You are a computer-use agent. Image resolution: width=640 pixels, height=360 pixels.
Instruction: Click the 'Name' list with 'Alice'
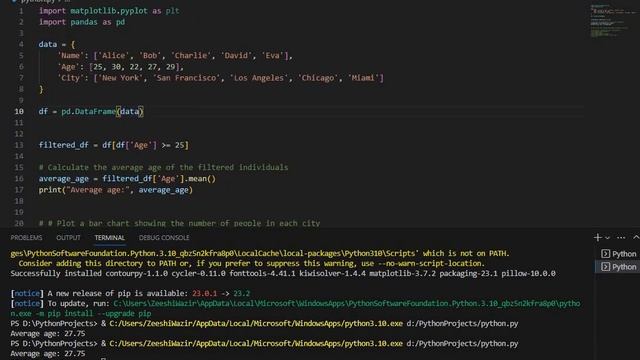tap(175, 56)
